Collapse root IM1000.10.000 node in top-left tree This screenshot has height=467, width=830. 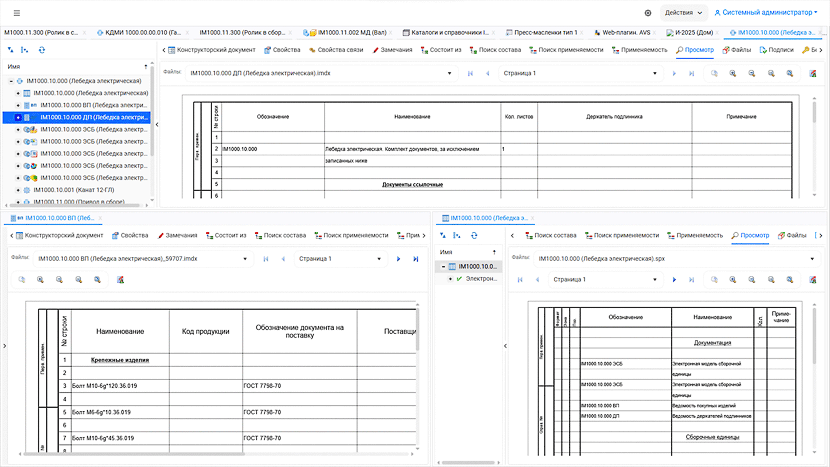click(9, 80)
